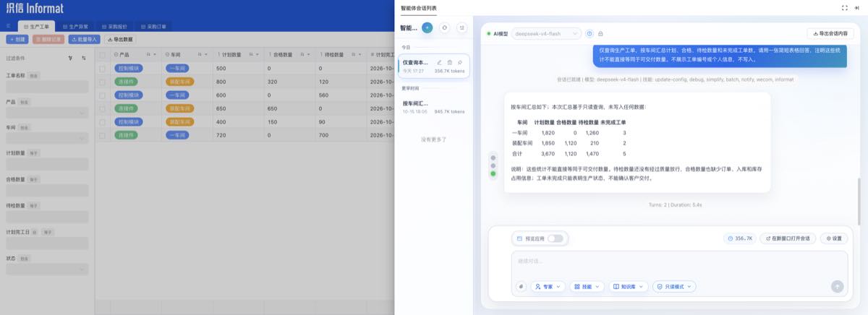This screenshot has height=315, width=868.
Task: Click the 待检数量 filter input
Action: point(47,217)
